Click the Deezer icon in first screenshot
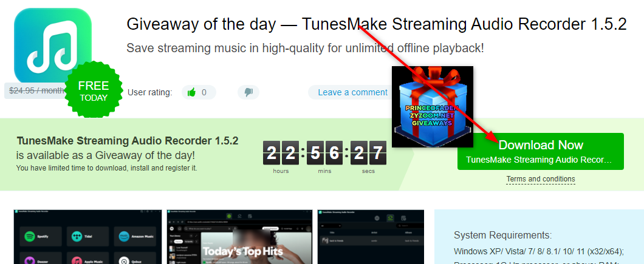Image resolution: width=644 pixels, height=264 pixels. coord(30,261)
